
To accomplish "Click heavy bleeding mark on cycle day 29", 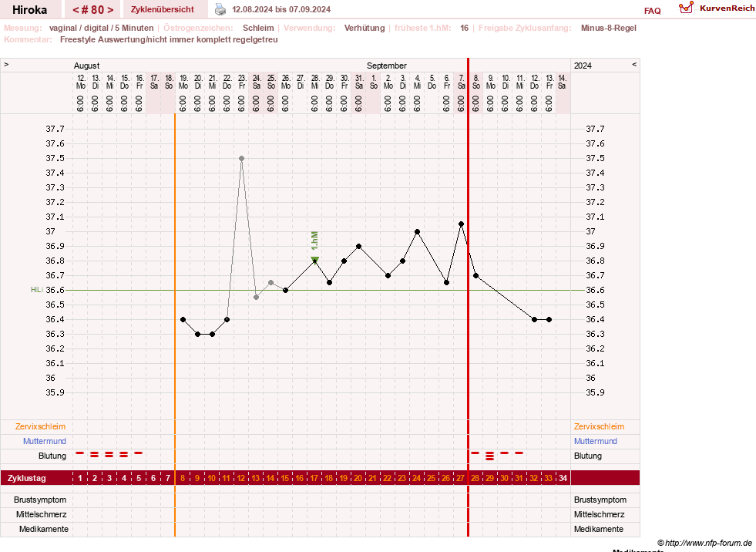I will [x=490, y=456].
